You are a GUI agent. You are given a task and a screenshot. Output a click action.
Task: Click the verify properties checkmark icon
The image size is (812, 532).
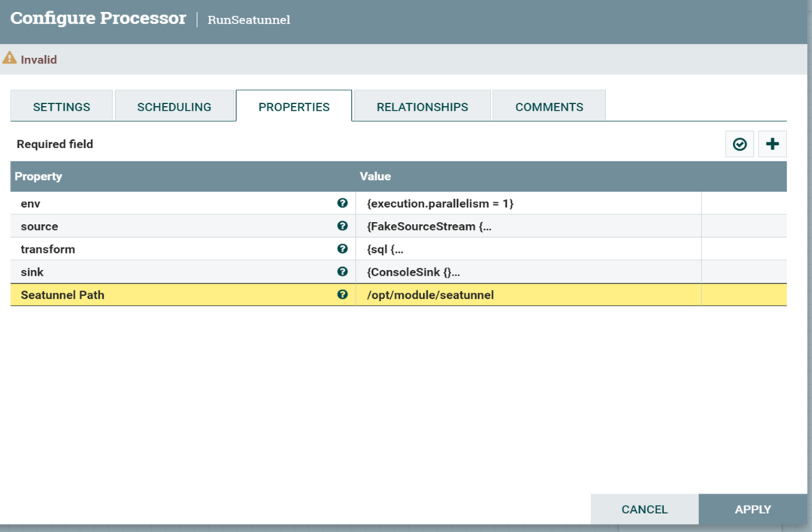pyautogui.click(x=740, y=144)
